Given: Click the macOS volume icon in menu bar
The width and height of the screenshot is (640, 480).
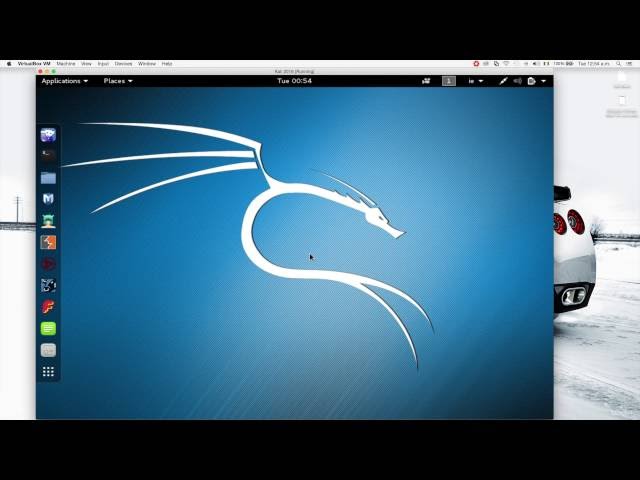Looking at the screenshot, I should click(536, 64).
